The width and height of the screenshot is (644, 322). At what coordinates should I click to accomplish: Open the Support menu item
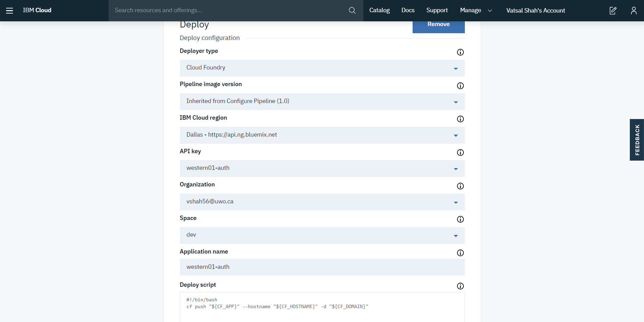(x=437, y=11)
